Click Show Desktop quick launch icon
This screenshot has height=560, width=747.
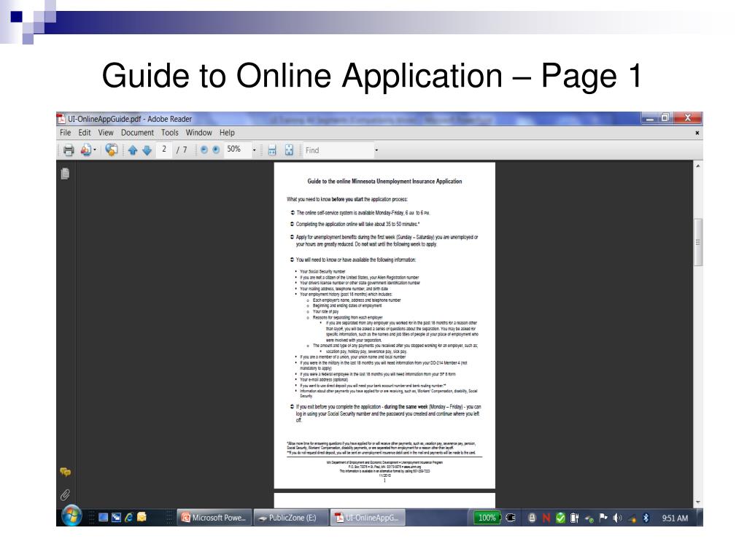(x=104, y=517)
